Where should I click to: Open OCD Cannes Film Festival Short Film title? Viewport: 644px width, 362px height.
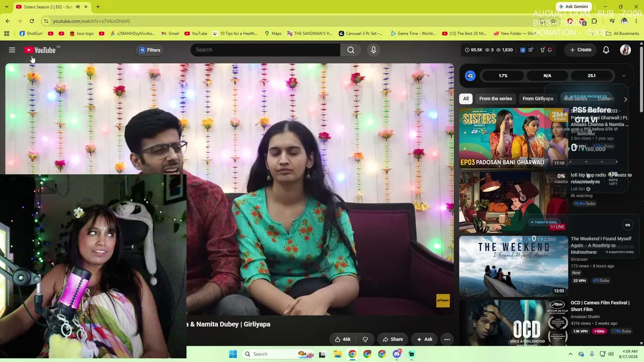[x=600, y=306]
